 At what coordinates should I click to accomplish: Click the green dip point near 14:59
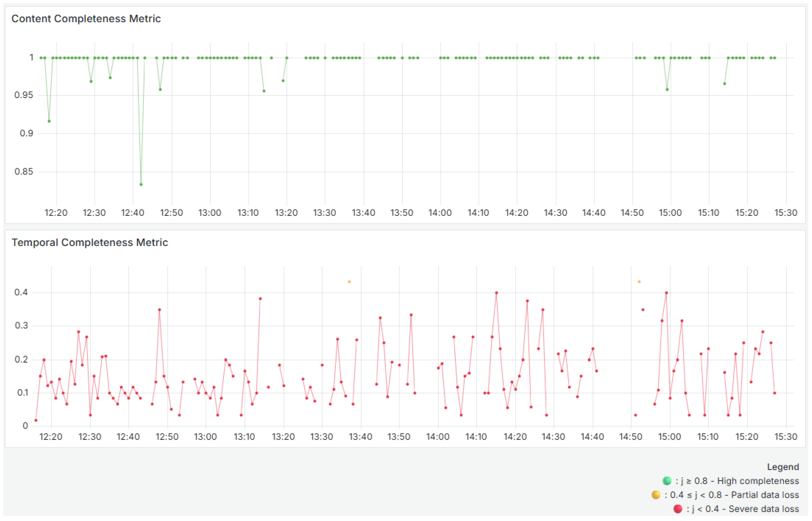click(667, 90)
